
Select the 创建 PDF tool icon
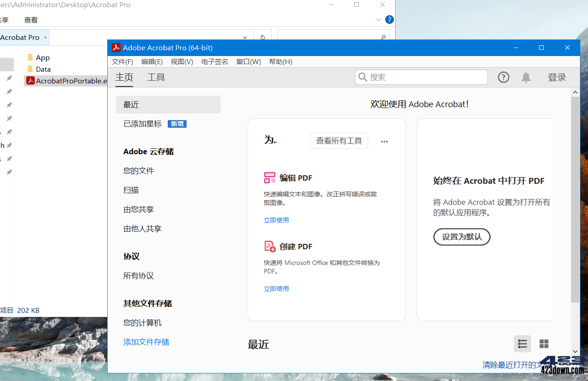(270, 246)
